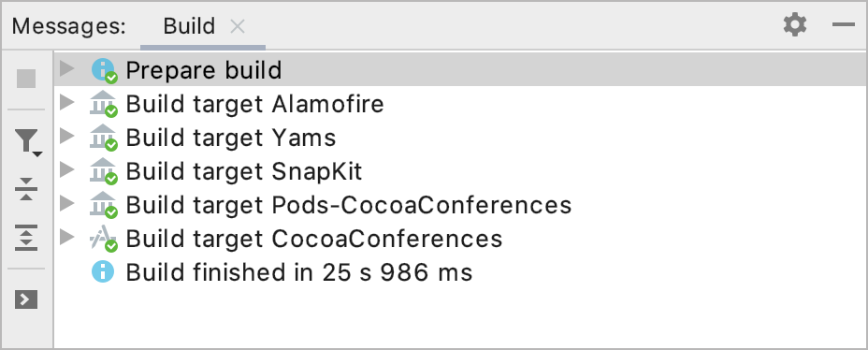Screen dimensions: 868x350
Task: Open Messages tool window gear settings
Action: (795, 25)
